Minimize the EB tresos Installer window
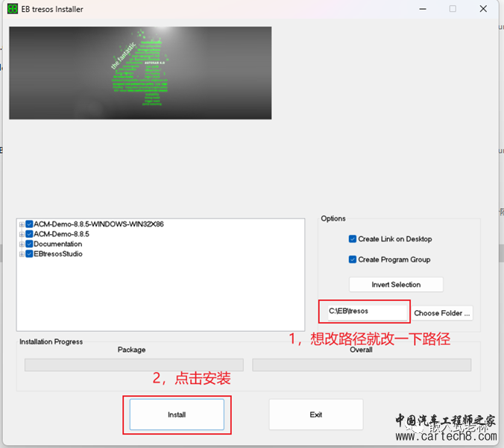Image resolution: width=504 pixels, height=448 pixels. pos(423,9)
